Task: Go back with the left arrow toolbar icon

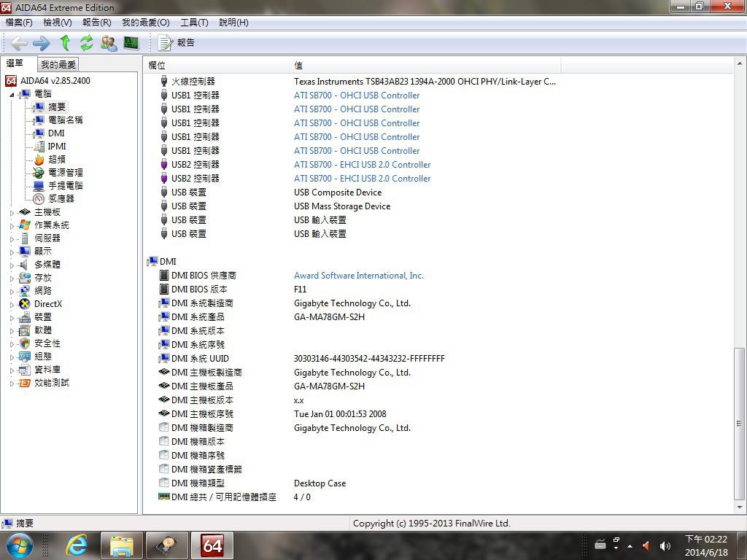Action: coord(18,43)
